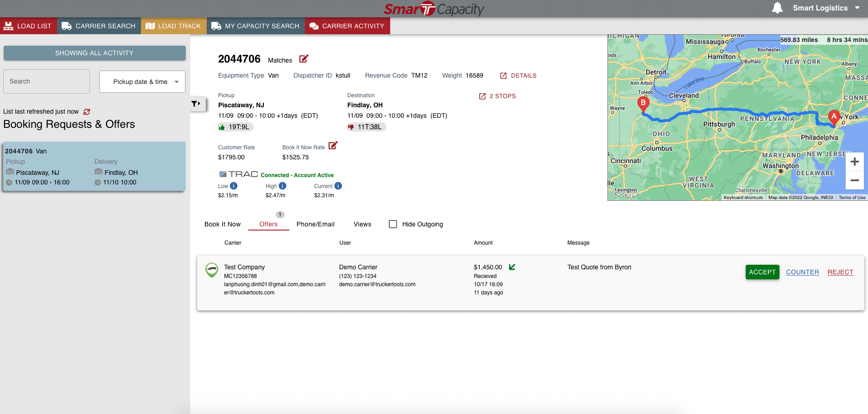Screen dimensions: 868x414
Task: Edit matches for load 2044706
Action: (x=304, y=58)
